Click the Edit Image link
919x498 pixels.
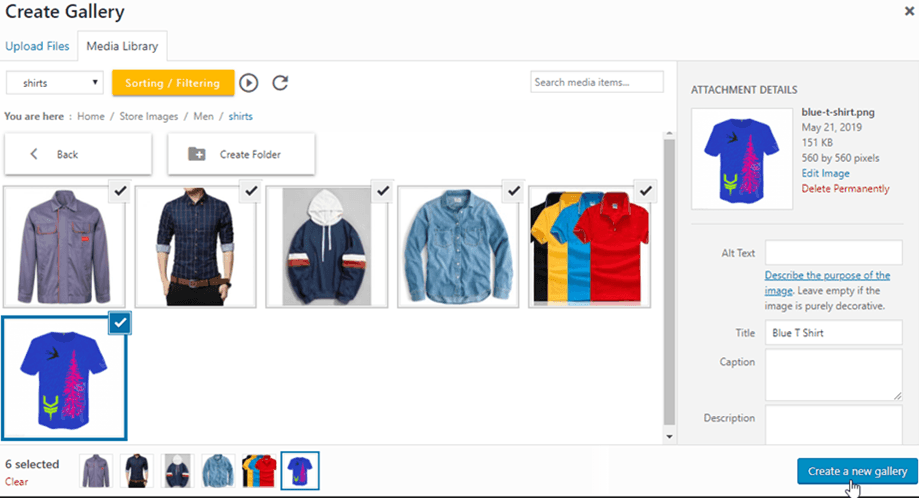coord(825,173)
